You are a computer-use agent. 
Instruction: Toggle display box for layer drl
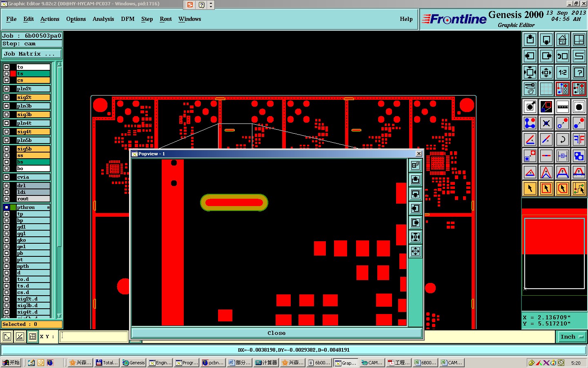(7, 186)
